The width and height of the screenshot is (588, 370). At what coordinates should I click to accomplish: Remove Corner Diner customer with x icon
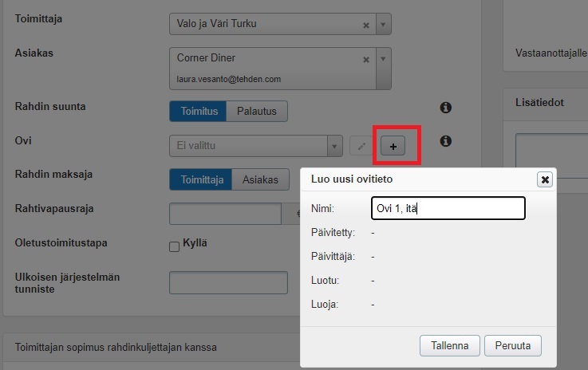click(x=366, y=59)
